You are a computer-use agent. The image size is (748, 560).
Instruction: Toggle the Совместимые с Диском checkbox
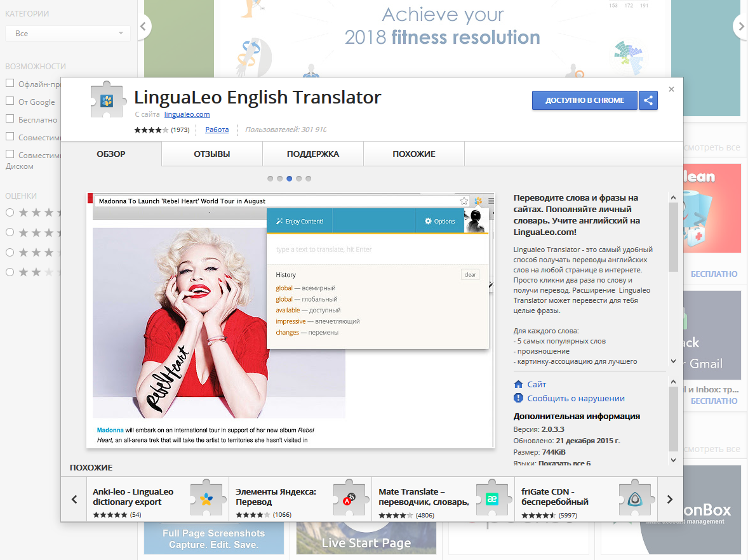[10, 154]
